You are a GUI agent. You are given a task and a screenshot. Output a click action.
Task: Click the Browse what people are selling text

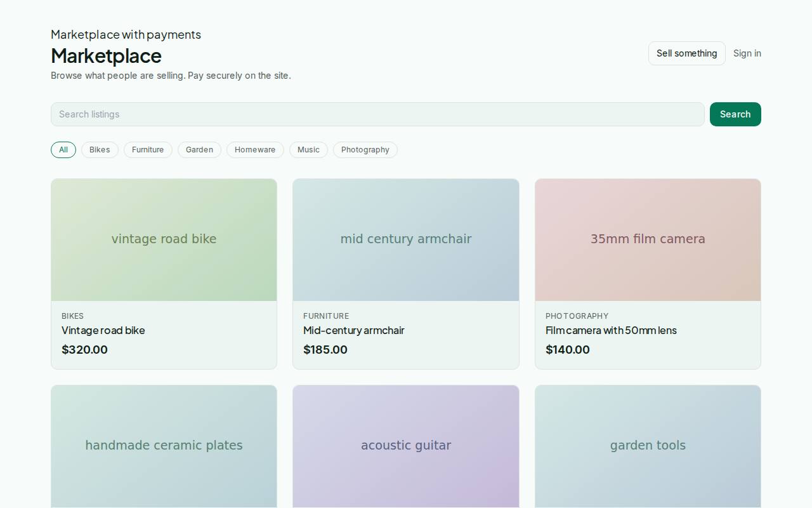click(171, 76)
